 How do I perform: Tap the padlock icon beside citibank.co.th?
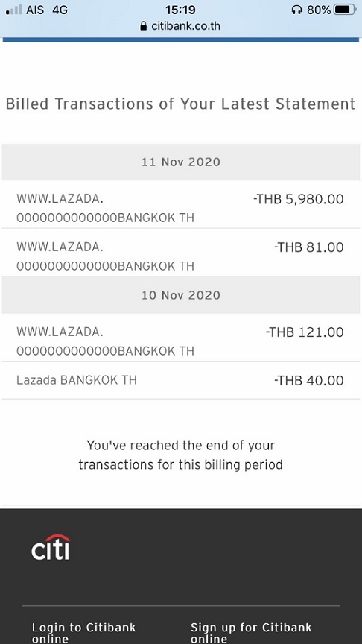point(143,26)
